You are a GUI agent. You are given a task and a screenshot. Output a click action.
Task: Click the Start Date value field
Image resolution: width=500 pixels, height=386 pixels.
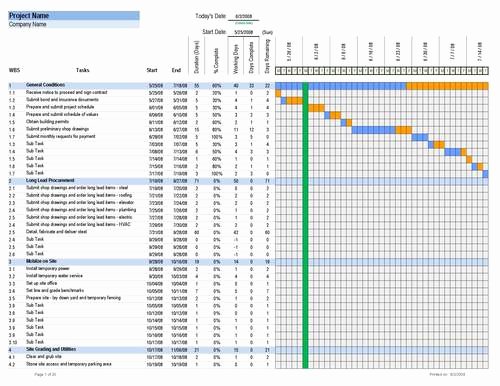pyautogui.click(x=244, y=32)
